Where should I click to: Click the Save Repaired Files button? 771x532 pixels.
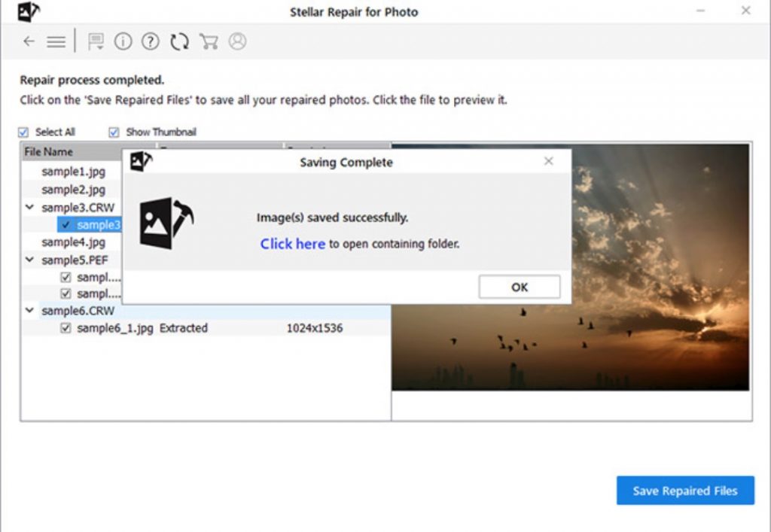pos(684,491)
